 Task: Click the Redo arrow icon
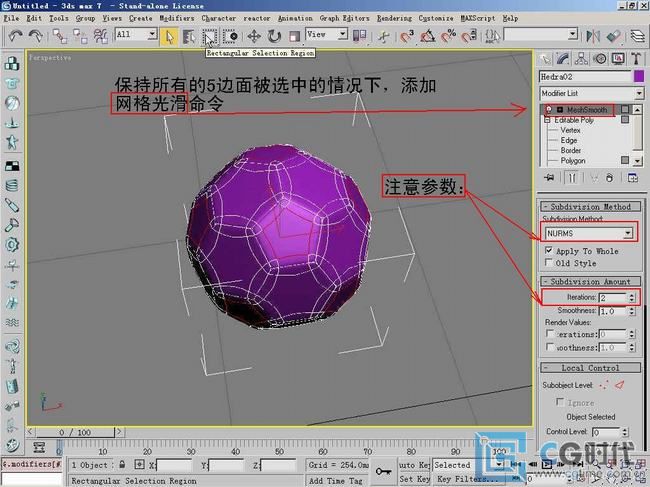click(36, 36)
